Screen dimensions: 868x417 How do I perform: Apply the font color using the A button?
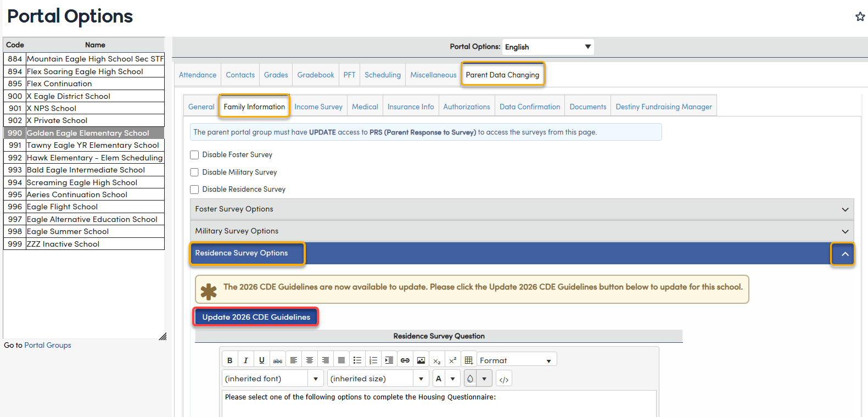pyautogui.click(x=439, y=379)
